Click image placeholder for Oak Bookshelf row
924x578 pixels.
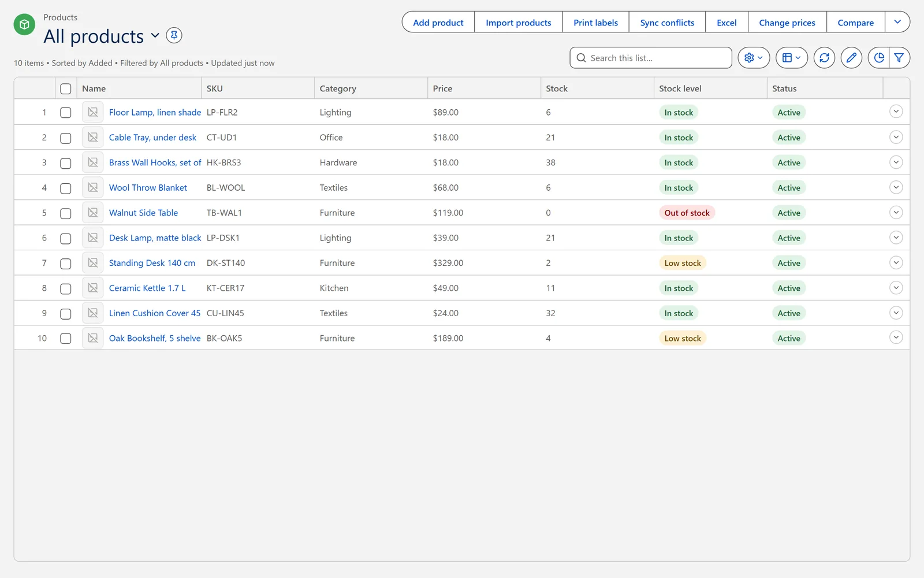pos(93,338)
